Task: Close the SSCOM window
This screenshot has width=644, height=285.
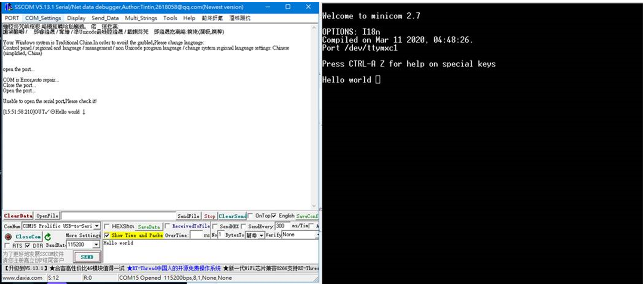Action: [308, 7]
